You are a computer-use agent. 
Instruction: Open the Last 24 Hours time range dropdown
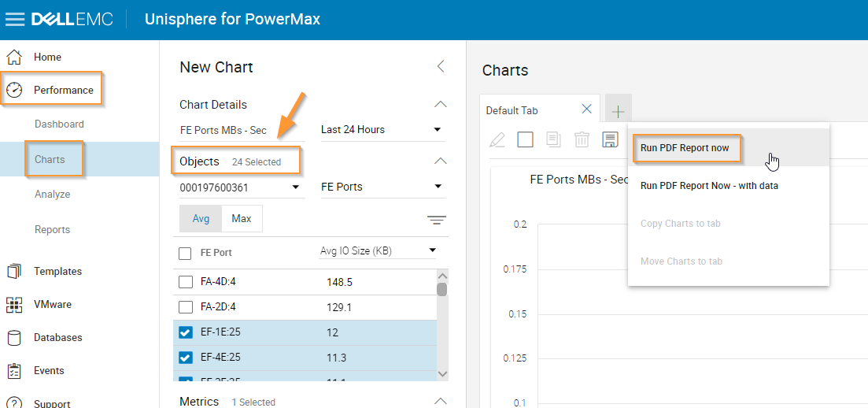coord(382,130)
